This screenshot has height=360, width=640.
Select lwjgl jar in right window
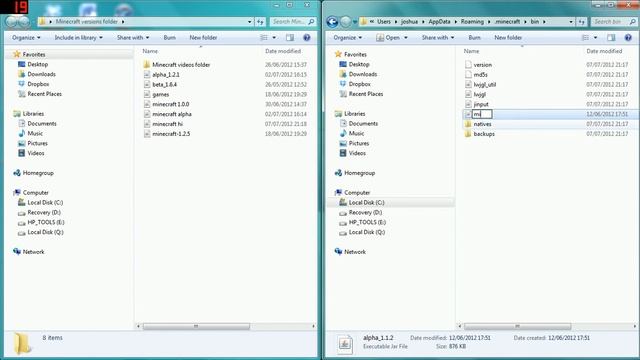coord(479,94)
